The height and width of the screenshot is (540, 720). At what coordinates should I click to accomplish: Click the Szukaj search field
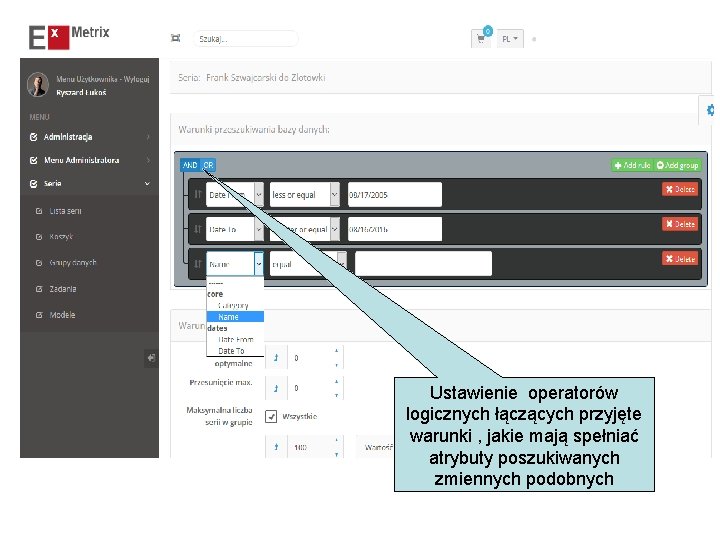click(246, 39)
